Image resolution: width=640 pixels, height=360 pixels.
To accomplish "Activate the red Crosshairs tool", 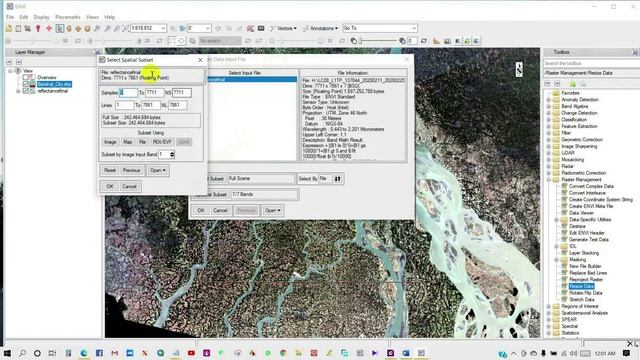I will (x=49, y=28).
